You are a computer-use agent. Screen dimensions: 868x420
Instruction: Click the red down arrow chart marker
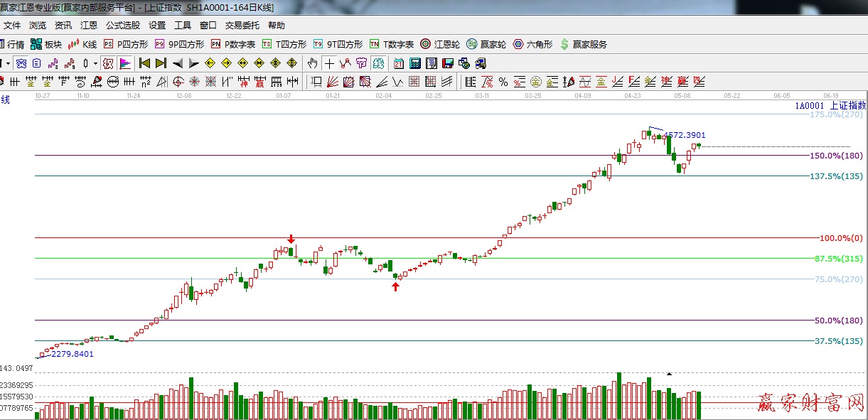coord(291,239)
